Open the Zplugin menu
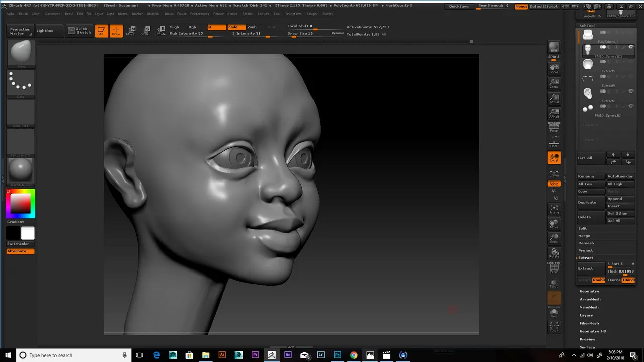The height and width of the screenshot is (362, 644). (312, 14)
